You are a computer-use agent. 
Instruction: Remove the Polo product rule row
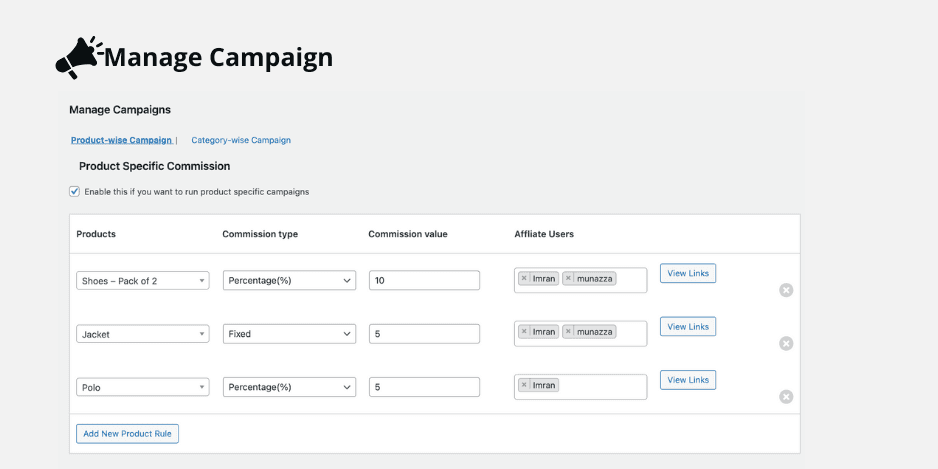[786, 397]
